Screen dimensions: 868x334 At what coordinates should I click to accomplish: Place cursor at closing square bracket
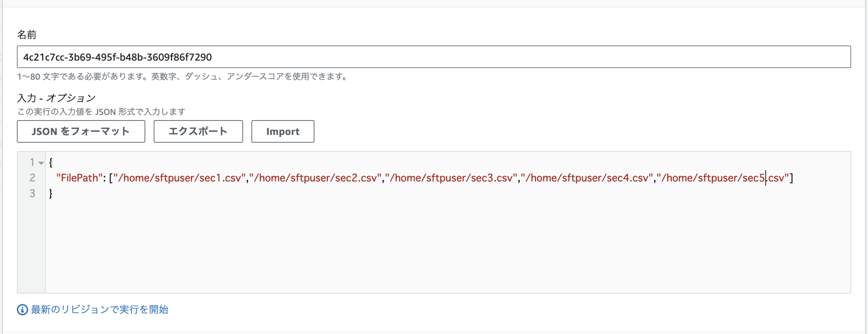pyautogui.click(x=791, y=178)
